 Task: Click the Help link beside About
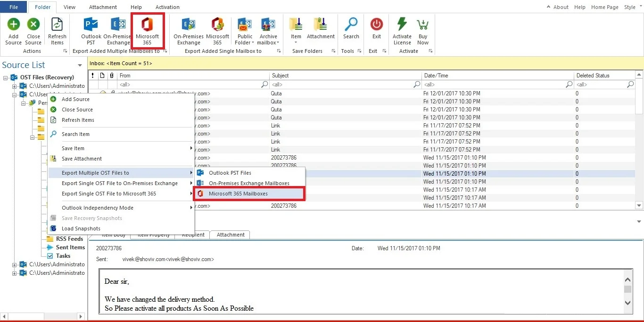point(580,7)
